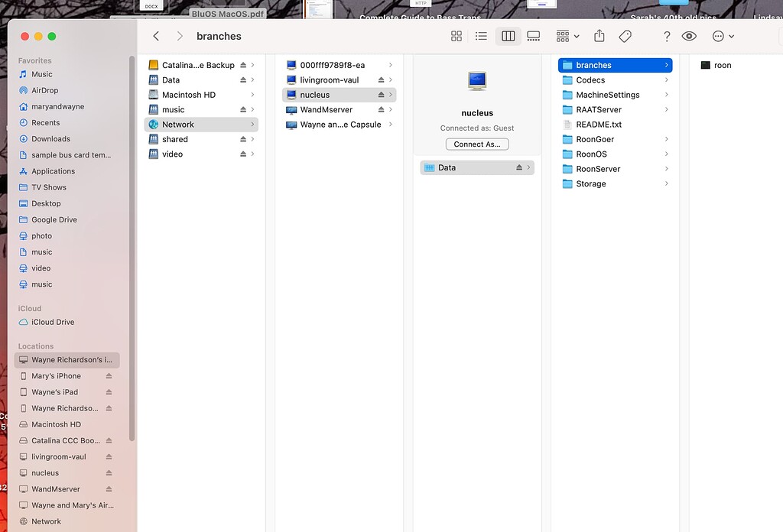Toggle column view mode
783x532 pixels.
click(508, 36)
